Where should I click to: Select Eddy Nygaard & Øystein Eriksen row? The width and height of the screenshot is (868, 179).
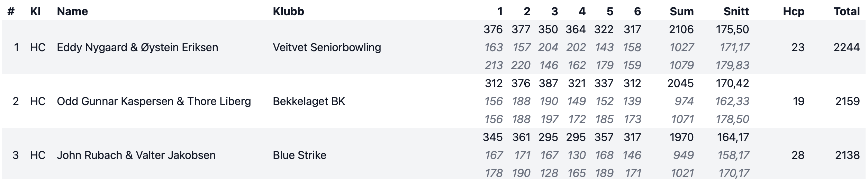point(433,47)
